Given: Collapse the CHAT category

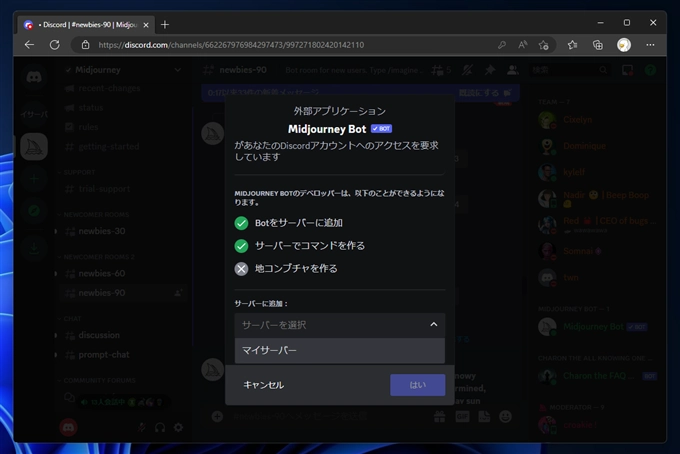Looking at the screenshot, I should tap(69, 319).
